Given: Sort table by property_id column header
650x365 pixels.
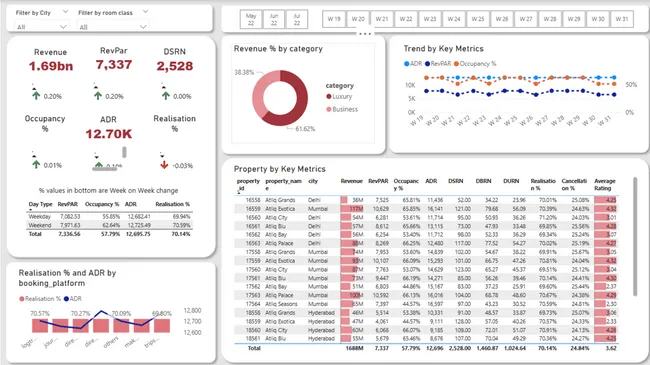Looking at the screenshot, I should (248, 185).
